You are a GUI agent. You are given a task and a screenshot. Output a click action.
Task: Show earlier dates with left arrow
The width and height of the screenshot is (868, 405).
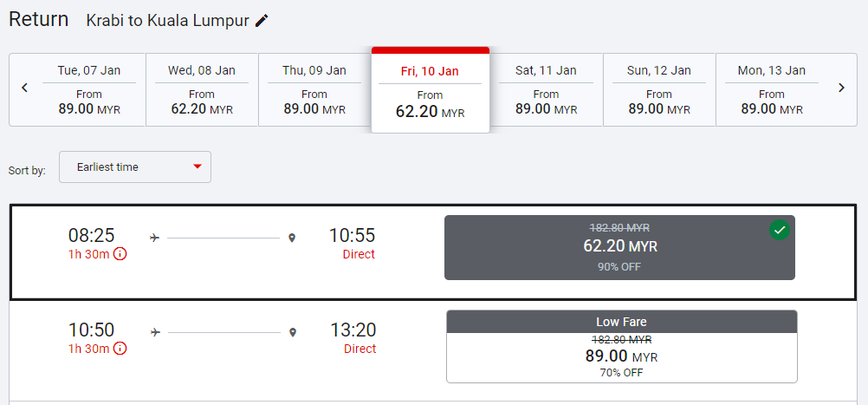pos(24,88)
